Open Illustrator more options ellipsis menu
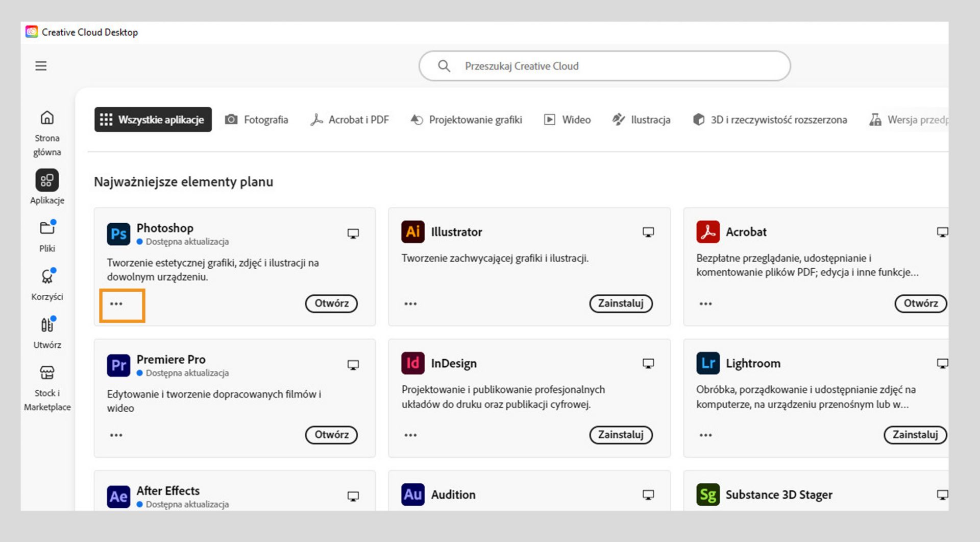The image size is (980, 542). (x=410, y=304)
